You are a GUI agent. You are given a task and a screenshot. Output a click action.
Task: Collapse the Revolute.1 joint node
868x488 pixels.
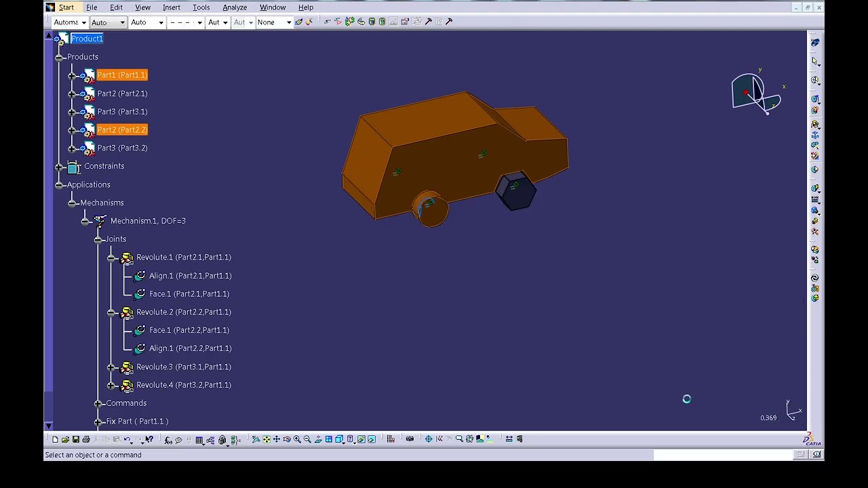(x=111, y=258)
